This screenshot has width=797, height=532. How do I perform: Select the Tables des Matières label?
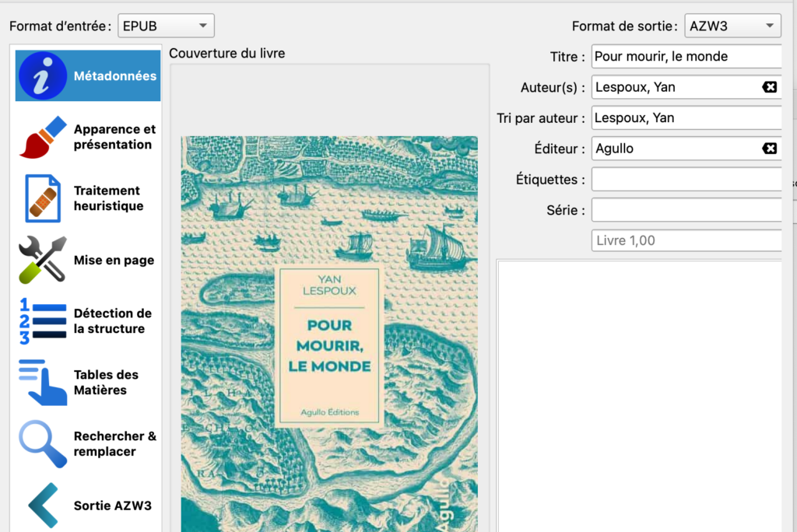coord(106,383)
